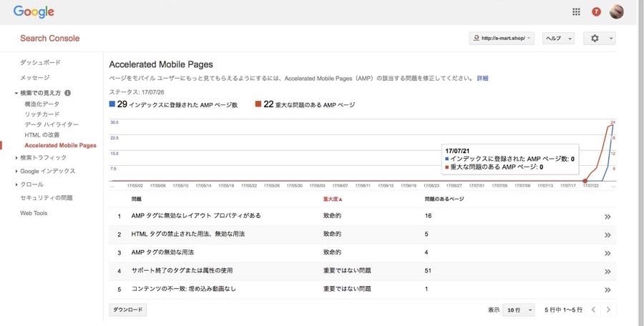Open the site selector http://s-mart.shop/

click(x=502, y=38)
